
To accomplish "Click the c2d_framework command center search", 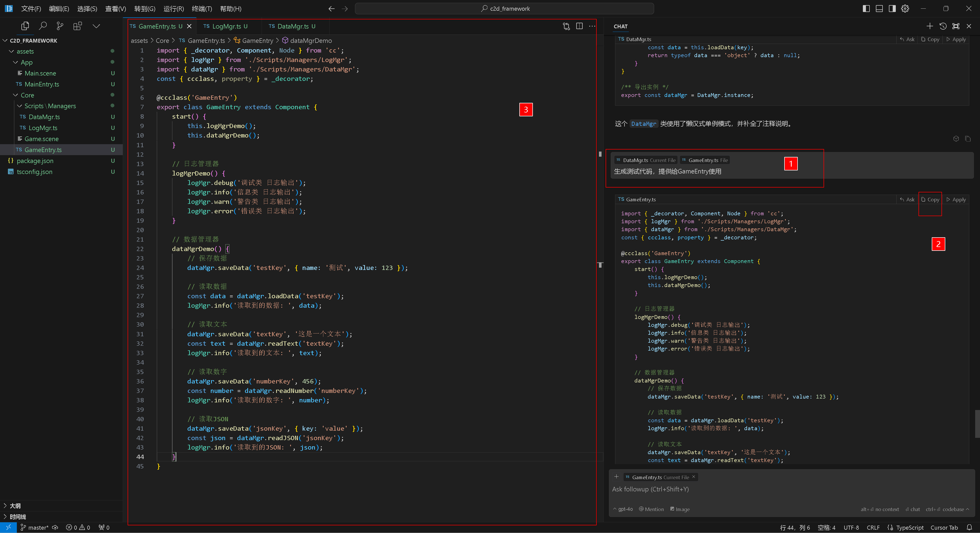I will (505, 8).
